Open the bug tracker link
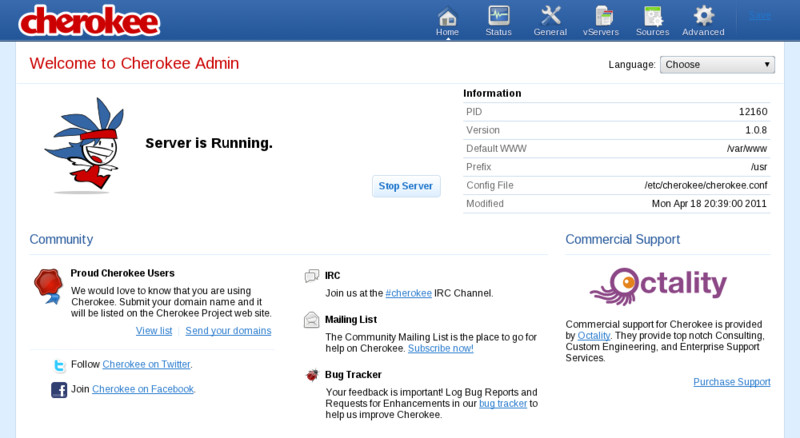The image size is (800, 438). pyautogui.click(x=503, y=403)
